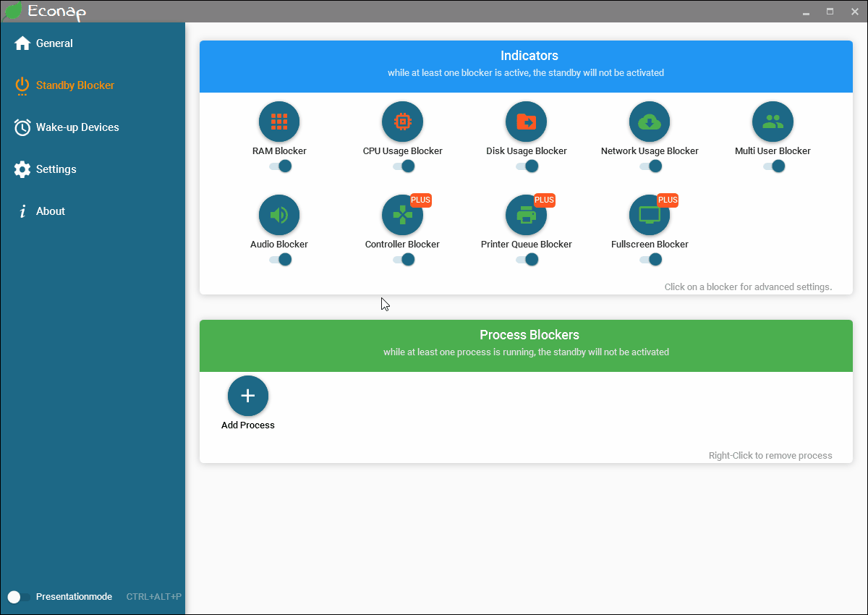The height and width of the screenshot is (615, 868).
Task: Turn off the CPU Usage Blocker switch
Action: 404,166
